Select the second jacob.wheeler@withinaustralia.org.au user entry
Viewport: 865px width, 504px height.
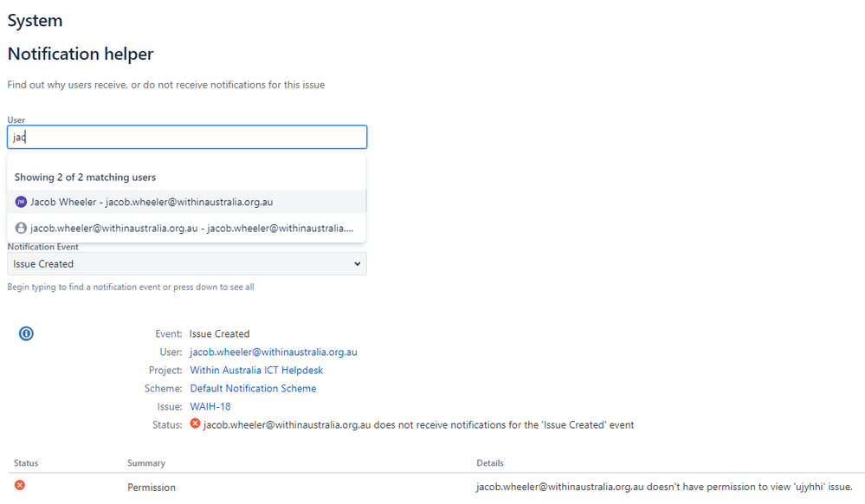pyautogui.click(x=186, y=228)
